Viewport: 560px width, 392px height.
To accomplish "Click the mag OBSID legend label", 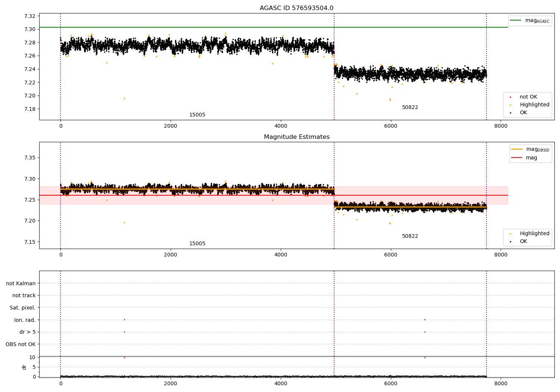I will point(538,149).
